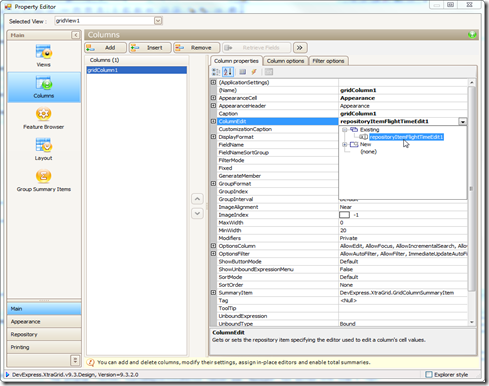Collapse the Main navigation pane chevron
Image resolution: width=489 pixels, height=386 pixels.
pyautogui.click(x=76, y=35)
